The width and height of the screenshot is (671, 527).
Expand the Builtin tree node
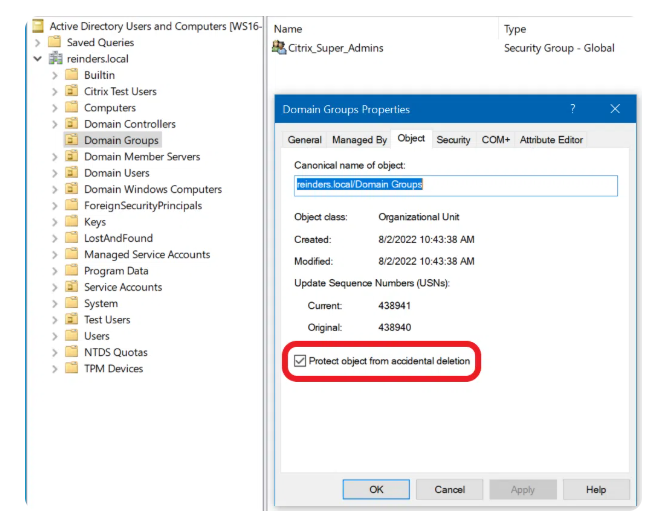(55, 75)
